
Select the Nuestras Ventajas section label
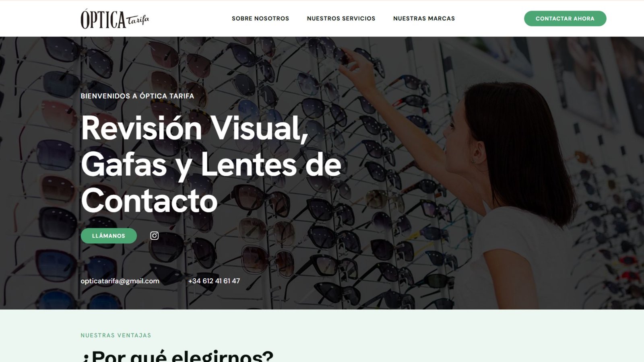tap(116, 335)
